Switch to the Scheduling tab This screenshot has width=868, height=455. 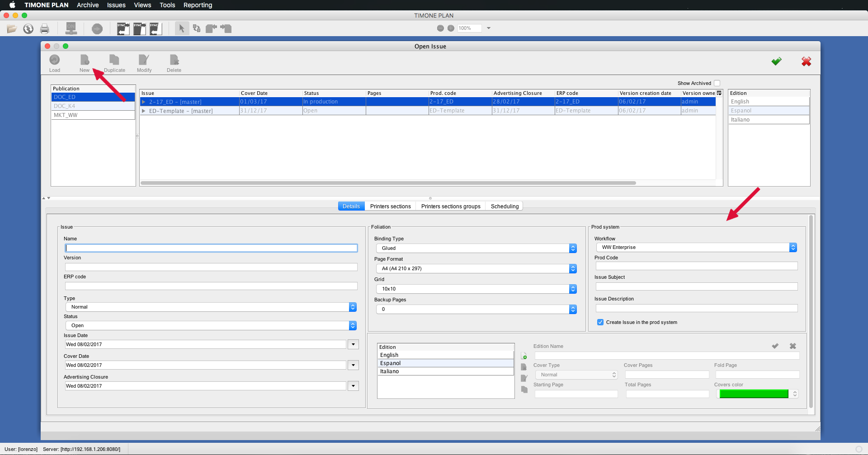coord(505,206)
